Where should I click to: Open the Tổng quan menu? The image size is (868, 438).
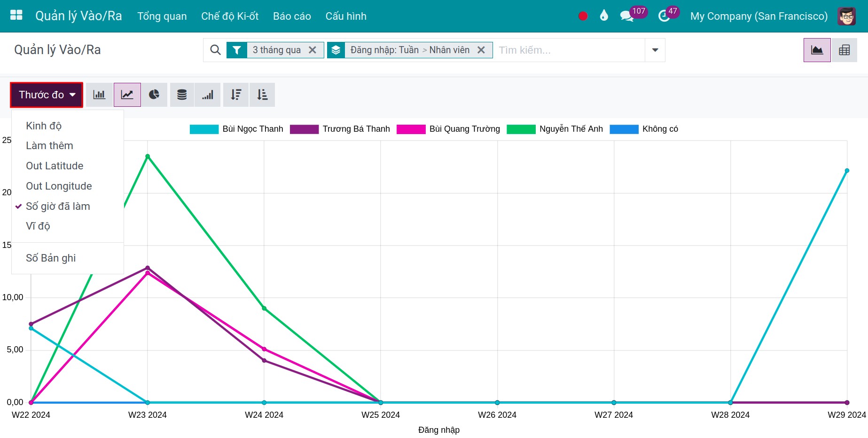point(162,16)
